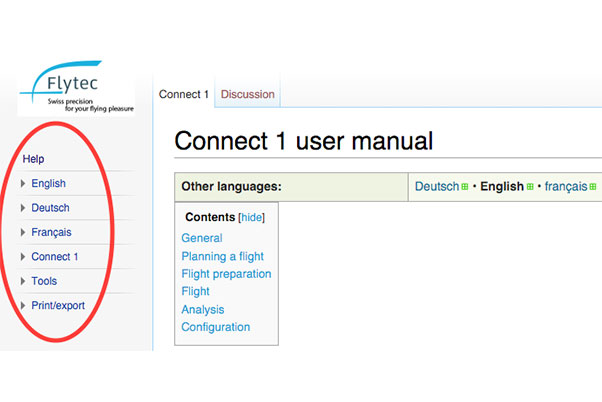Jump to Analysis section
Viewport: 602px width, 402px height.
[203, 309]
